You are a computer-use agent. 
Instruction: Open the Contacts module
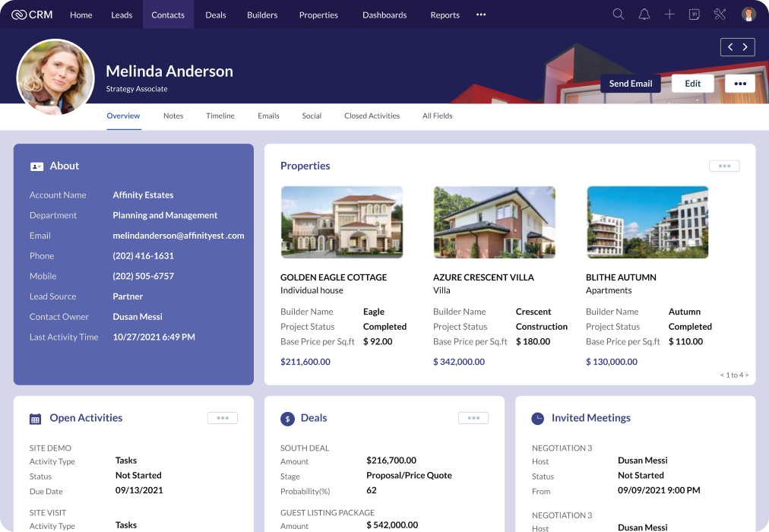tap(168, 15)
